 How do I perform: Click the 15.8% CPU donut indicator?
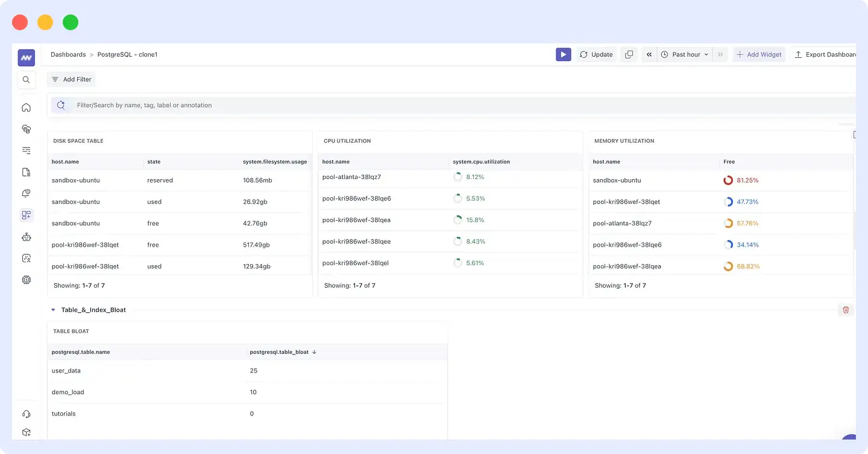[x=458, y=220]
